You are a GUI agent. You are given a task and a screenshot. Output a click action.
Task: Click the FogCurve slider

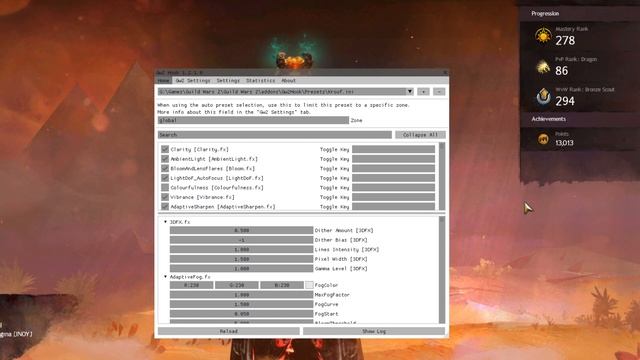coord(241,304)
